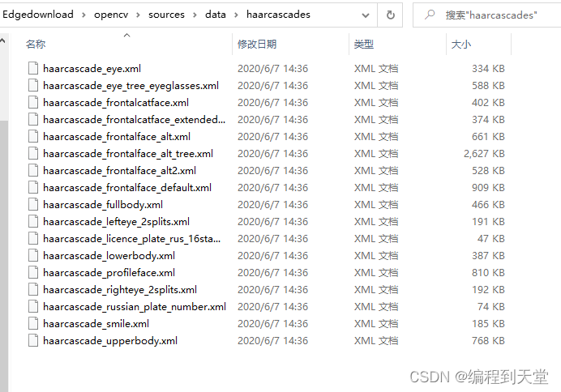Click the file icon of haarcascade_lefteye_2splits.xml
The width and height of the screenshot is (561, 392).
pos(33,222)
